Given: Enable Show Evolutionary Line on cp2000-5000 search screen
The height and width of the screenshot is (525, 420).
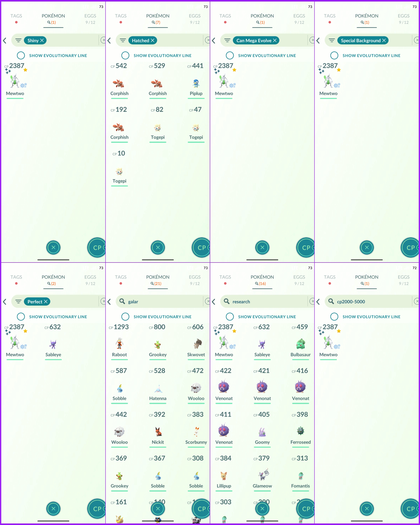Looking at the screenshot, I should pos(334,317).
